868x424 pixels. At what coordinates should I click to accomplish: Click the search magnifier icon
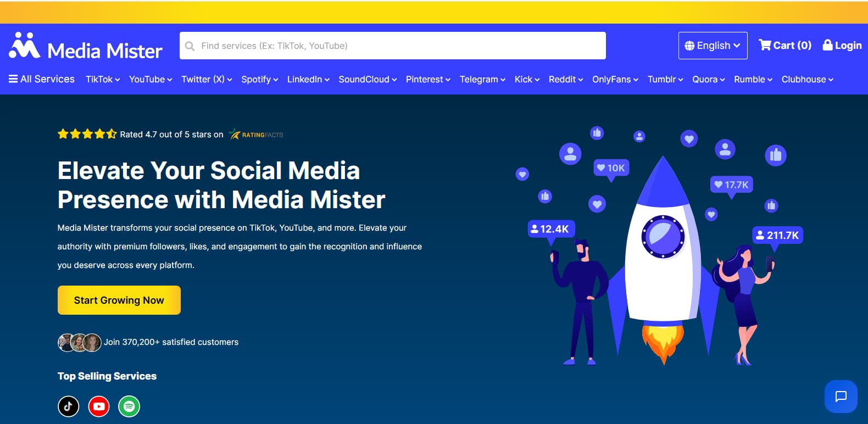190,46
